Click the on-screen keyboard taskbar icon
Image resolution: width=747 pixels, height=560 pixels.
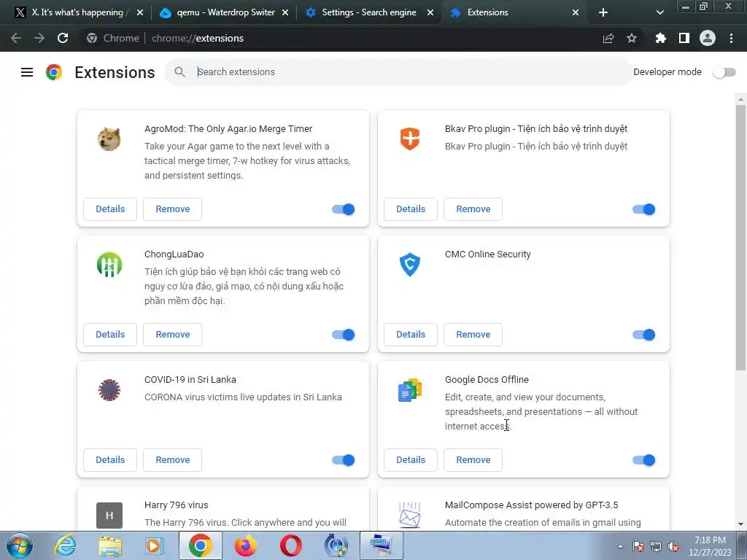point(381,545)
